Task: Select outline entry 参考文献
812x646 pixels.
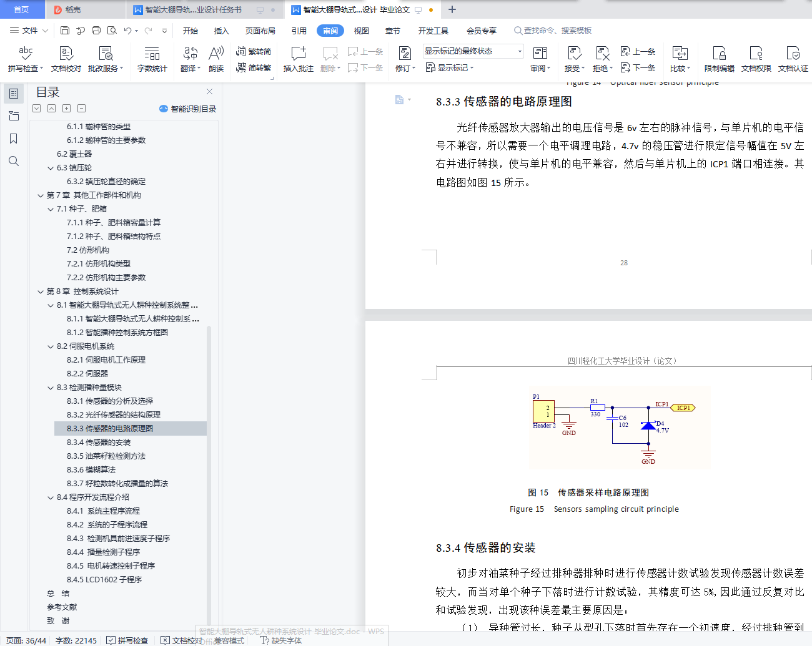Action: [62, 607]
